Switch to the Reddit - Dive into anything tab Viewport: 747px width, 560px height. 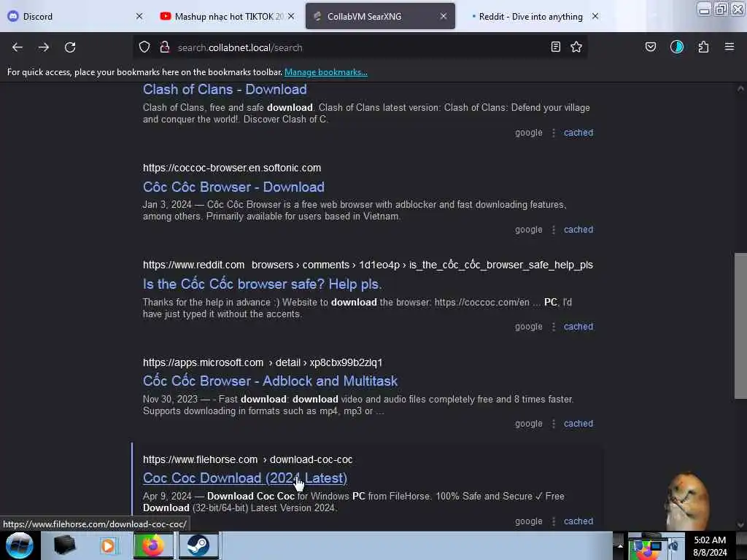(531, 16)
